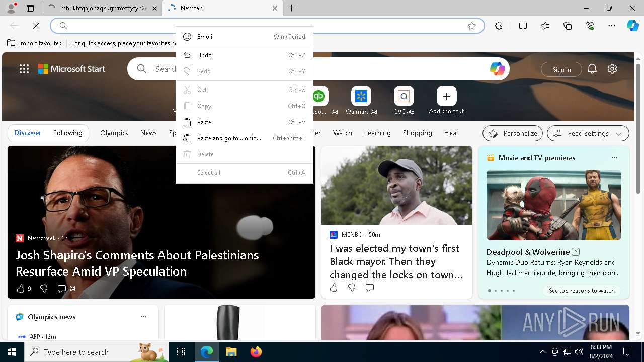The width and height of the screenshot is (644, 362).
Task: Open the notifications bell
Action: tap(592, 69)
